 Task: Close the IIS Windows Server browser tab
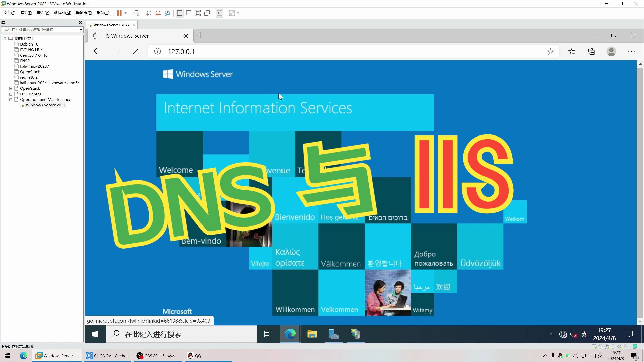pyautogui.click(x=186, y=36)
